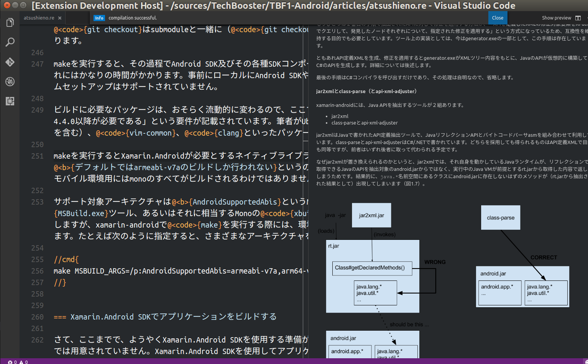
Task: Click line number 249 in the gutter
Action: (x=38, y=110)
